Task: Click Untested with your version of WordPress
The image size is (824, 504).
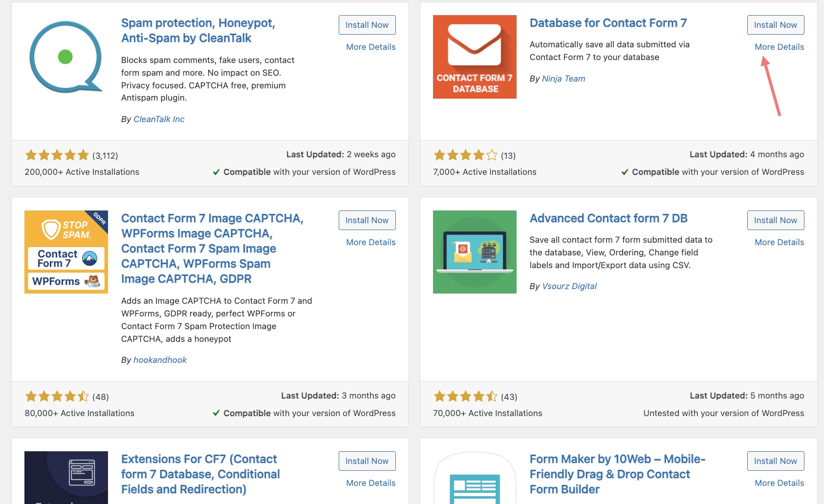Action: (x=724, y=413)
